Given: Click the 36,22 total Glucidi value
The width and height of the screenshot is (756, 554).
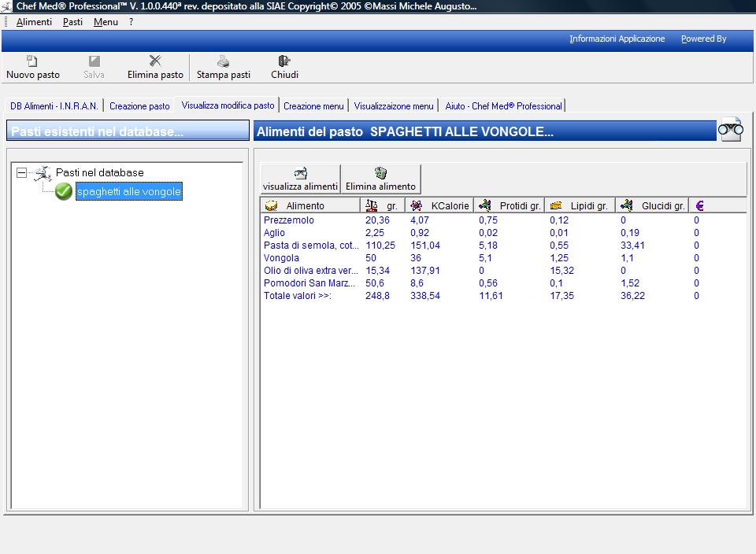Looking at the screenshot, I should tap(632, 295).
